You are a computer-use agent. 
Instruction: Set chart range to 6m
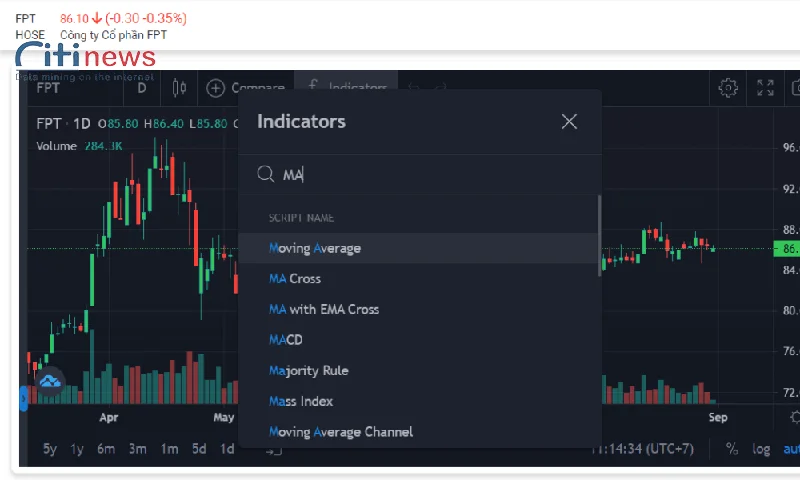[x=106, y=449]
